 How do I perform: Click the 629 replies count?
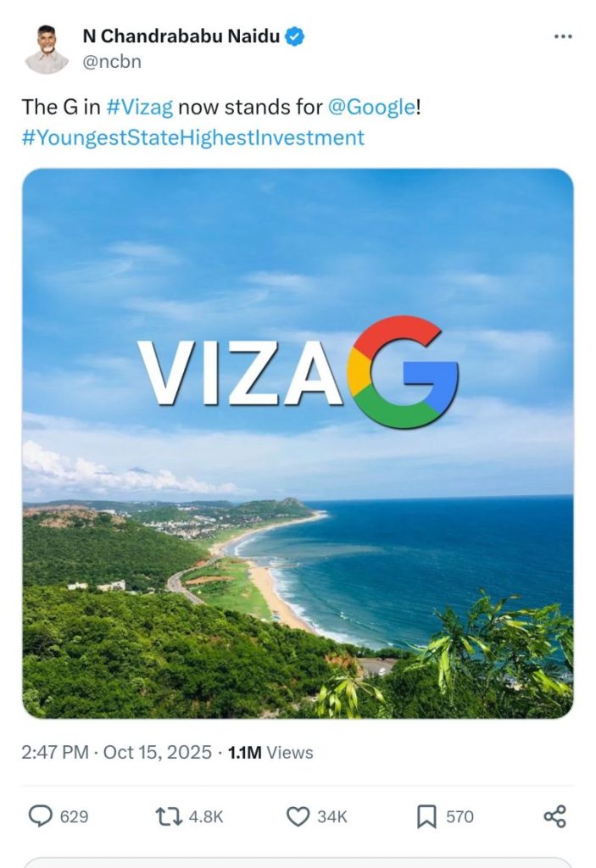75,817
